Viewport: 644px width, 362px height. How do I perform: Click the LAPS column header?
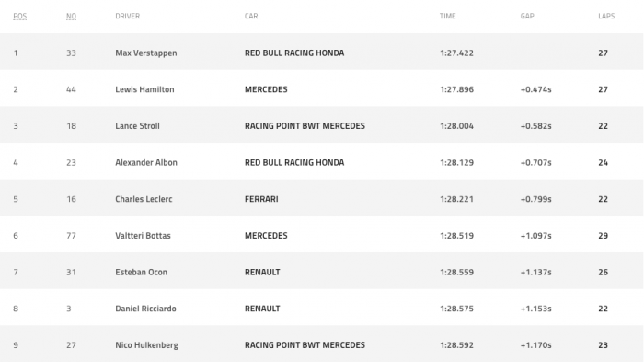tap(606, 16)
